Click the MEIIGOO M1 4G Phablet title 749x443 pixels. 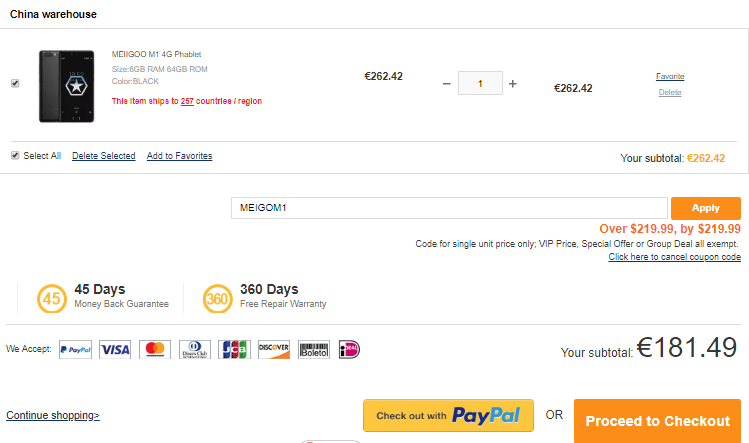(156, 54)
